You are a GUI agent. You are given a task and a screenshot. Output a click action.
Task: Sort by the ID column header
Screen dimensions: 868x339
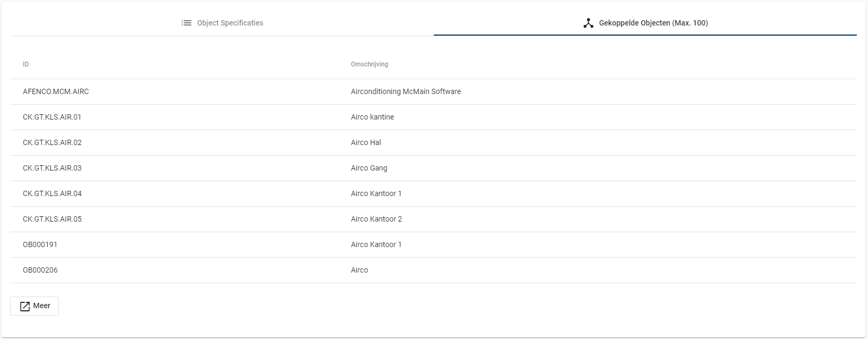[x=25, y=64]
